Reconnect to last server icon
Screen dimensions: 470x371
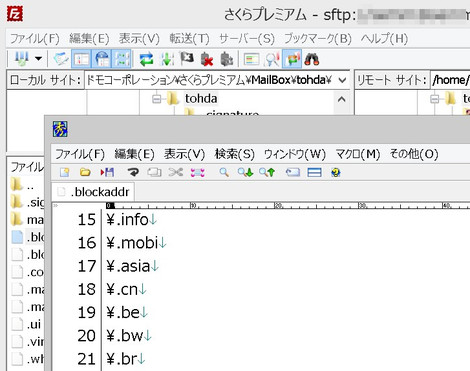[x=227, y=59]
